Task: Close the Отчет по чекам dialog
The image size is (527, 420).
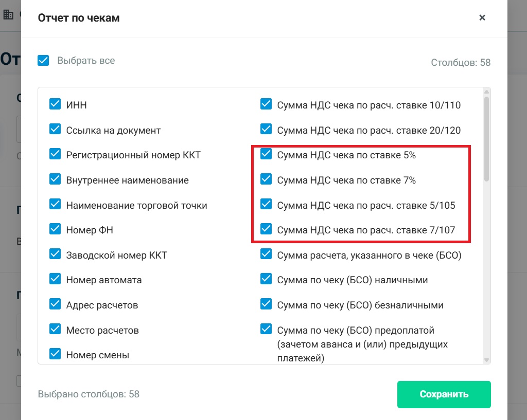Action: tap(482, 17)
